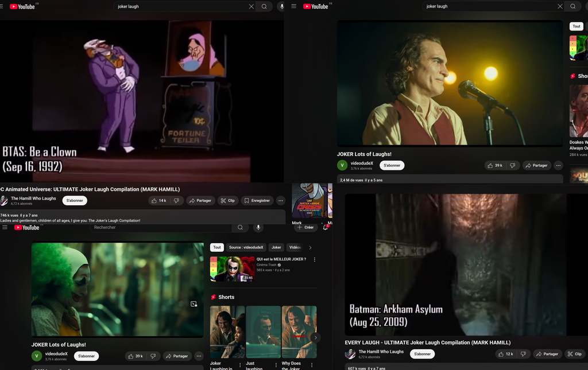Like the EVERY LAUGH video with 12 k likes

[x=505, y=354]
